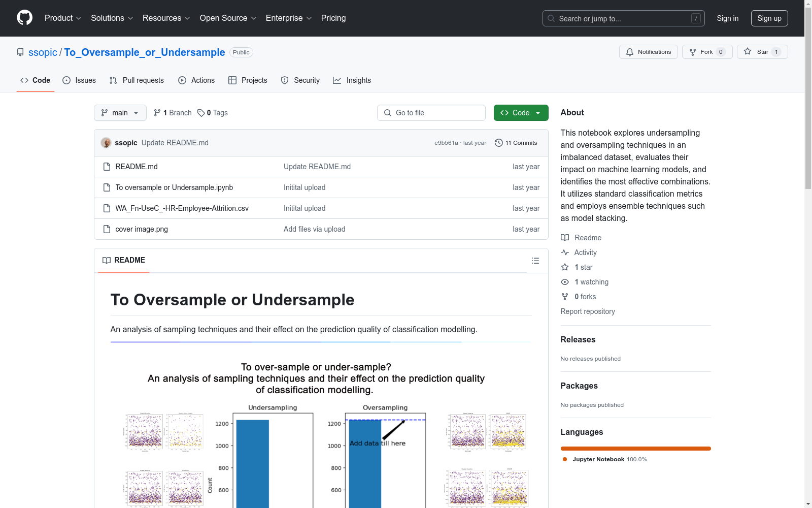Open cover image.png file
Viewport: 812px width, 508px height.
click(x=142, y=229)
